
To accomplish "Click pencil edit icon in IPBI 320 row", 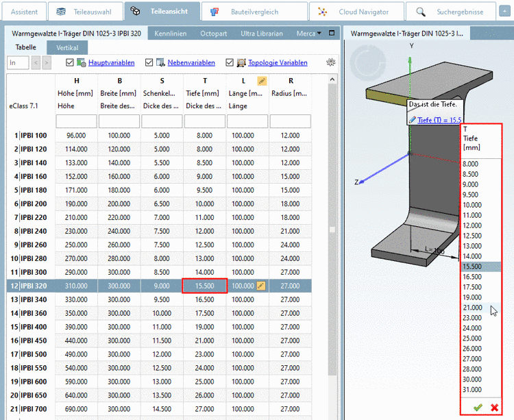I will (260, 285).
